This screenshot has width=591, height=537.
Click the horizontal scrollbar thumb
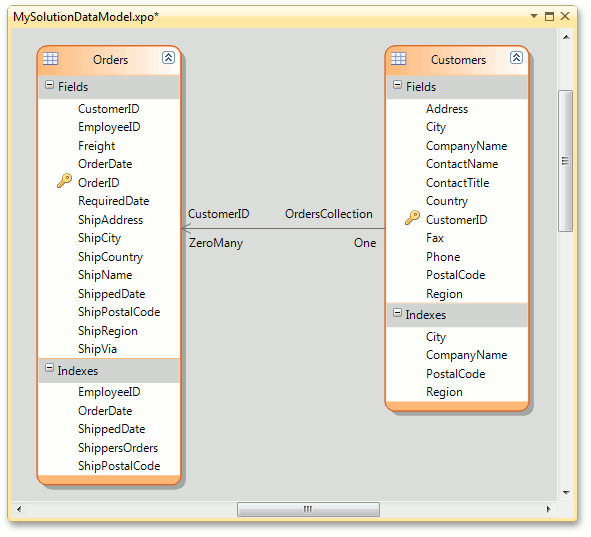pos(308,509)
